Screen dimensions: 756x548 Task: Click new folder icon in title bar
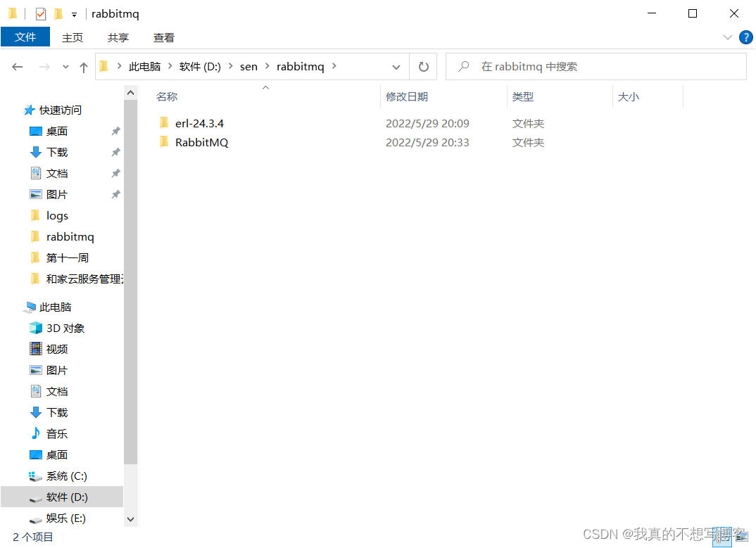point(58,14)
